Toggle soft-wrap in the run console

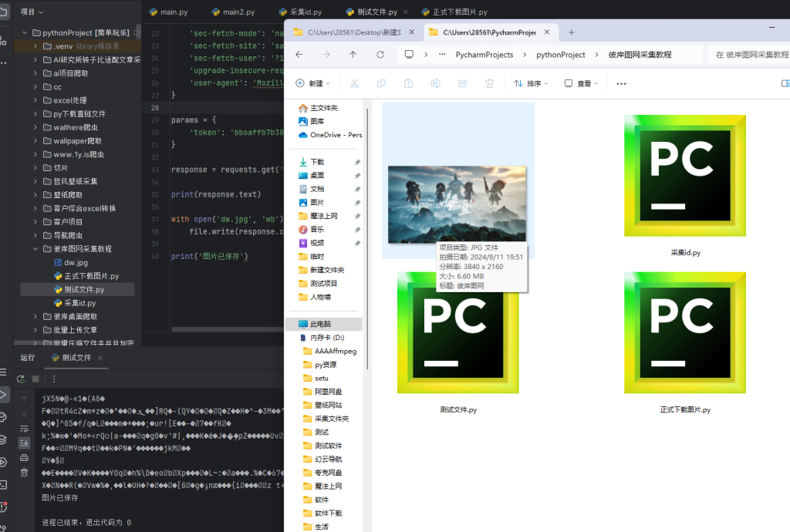(24, 428)
